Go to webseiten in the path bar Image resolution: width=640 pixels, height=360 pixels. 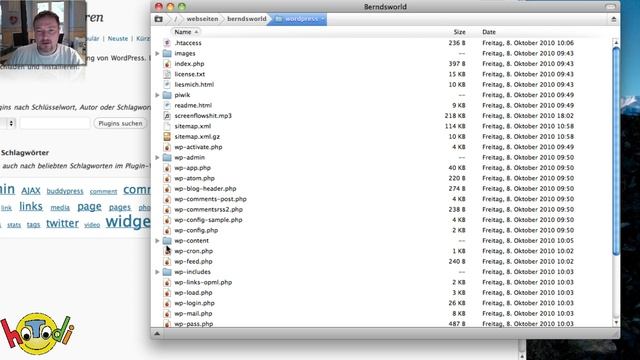(x=202, y=19)
